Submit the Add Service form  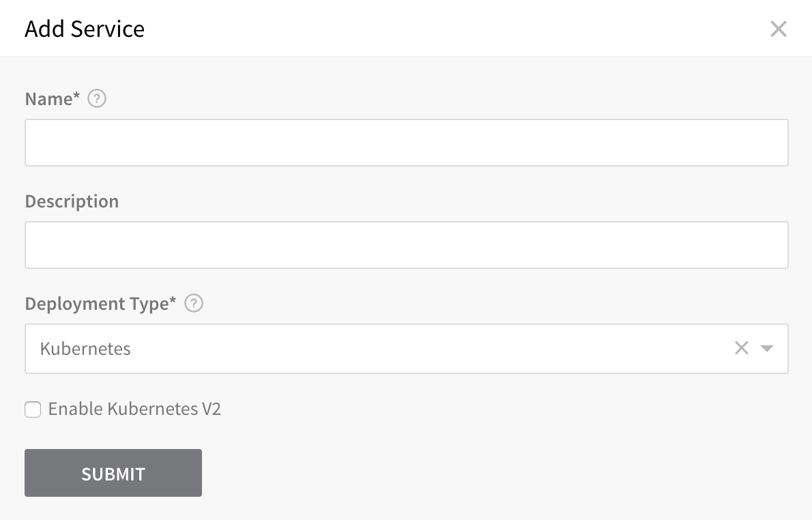113,473
